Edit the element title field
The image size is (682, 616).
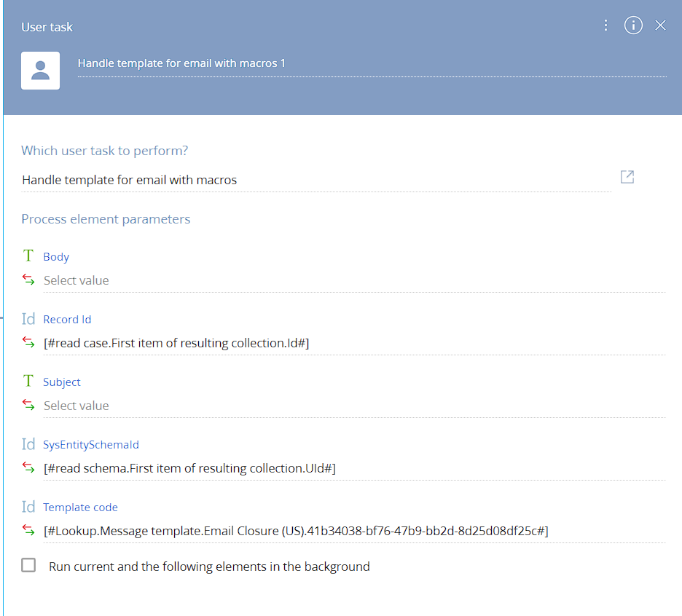372,63
